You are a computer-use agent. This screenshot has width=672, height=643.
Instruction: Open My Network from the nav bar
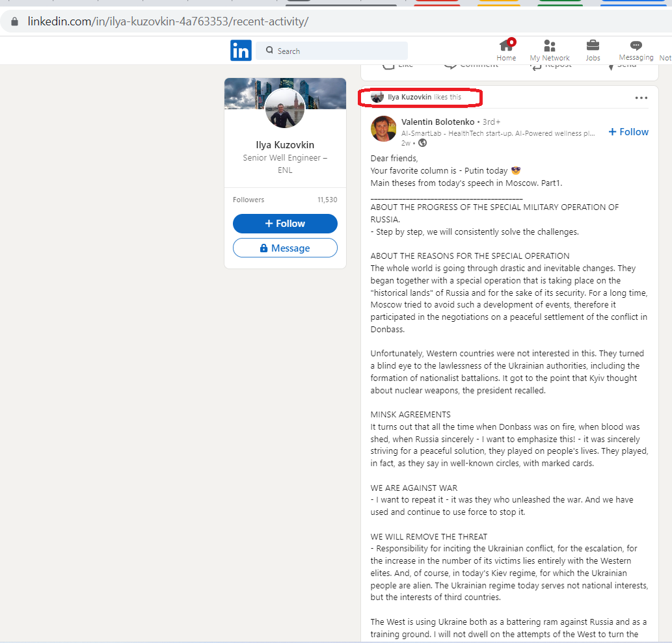550,50
